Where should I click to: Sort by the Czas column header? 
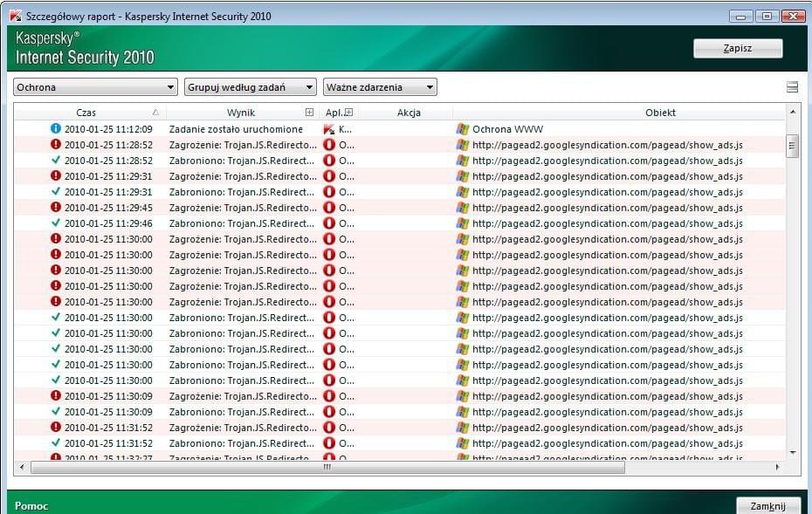pyautogui.click(x=86, y=113)
